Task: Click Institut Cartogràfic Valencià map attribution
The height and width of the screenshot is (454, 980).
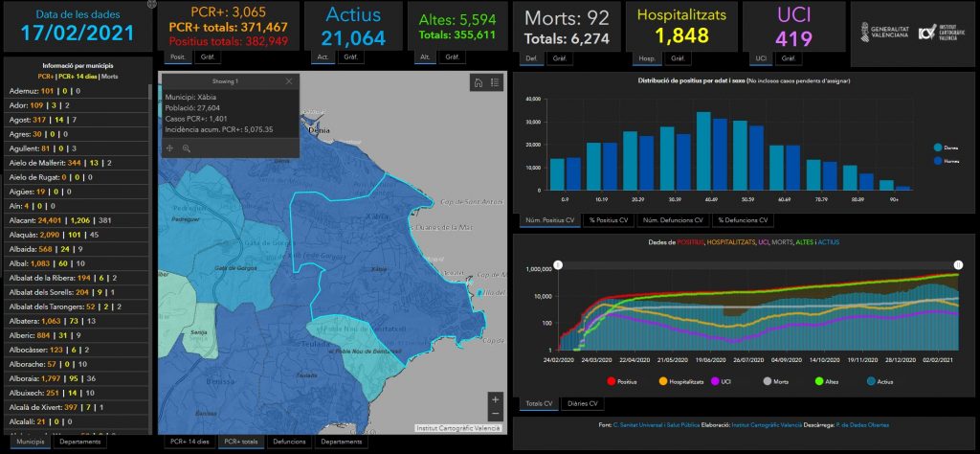Action: tap(458, 428)
